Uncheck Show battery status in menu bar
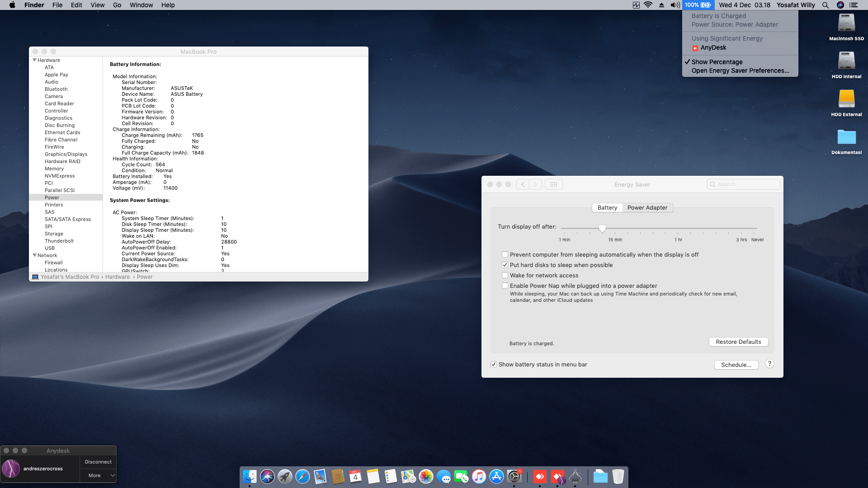868x488 pixels. coord(494,364)
